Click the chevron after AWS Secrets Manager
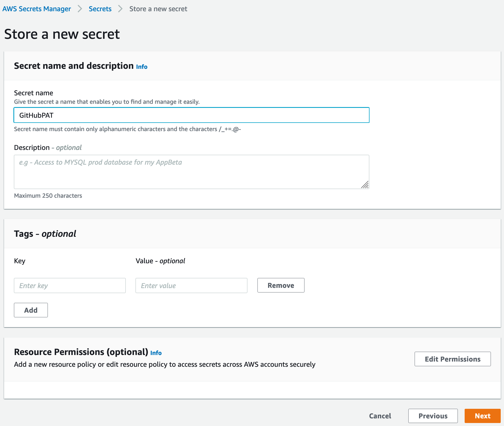 coord(80,9)
